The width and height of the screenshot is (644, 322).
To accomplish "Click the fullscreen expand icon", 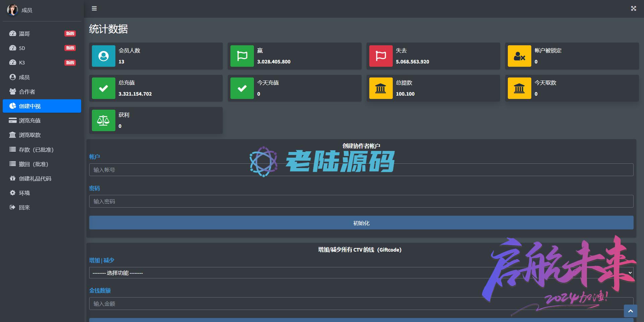I will pos(633,8).
